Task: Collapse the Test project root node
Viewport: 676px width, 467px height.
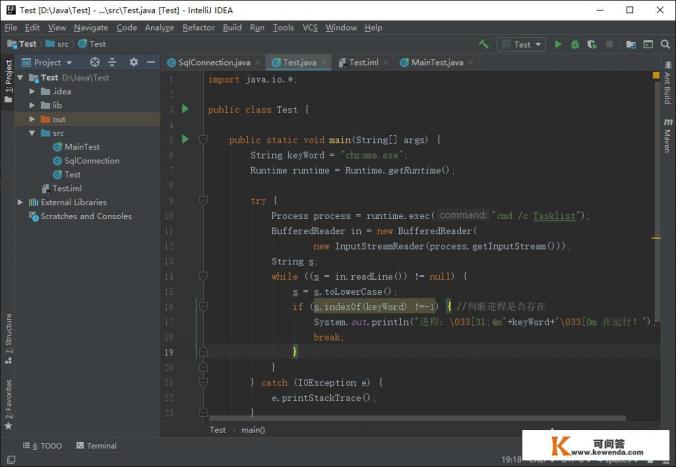Action: (20, 78)
